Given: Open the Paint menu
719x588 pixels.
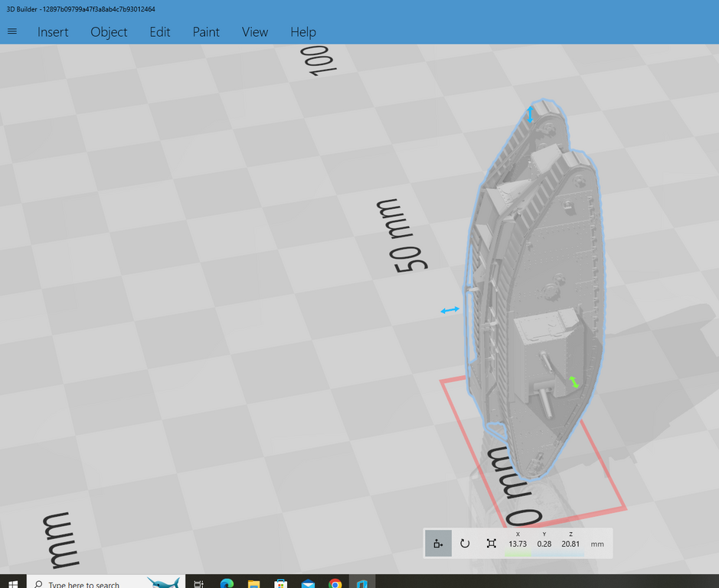Looking at the screenshot, I should pyautogui.click(x=206, y=32).
